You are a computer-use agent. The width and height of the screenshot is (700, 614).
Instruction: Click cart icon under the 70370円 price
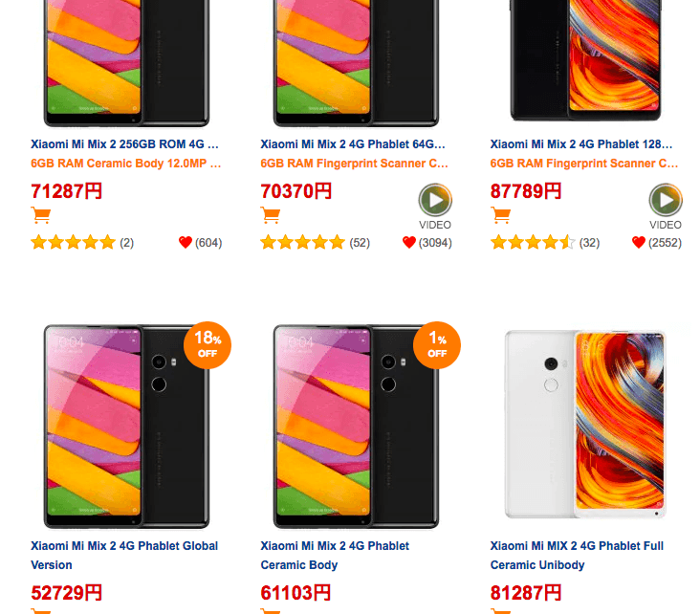(x=270, y=215)
